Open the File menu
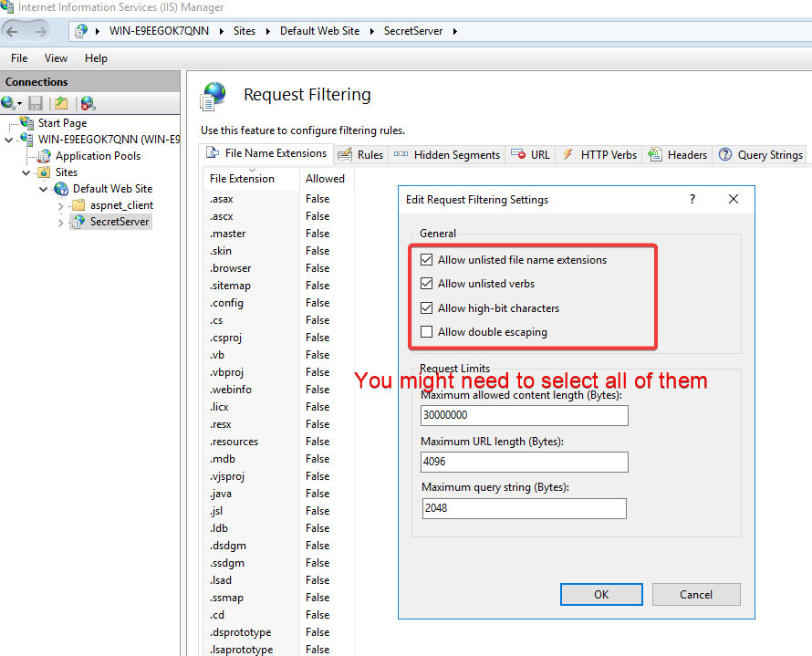 click(x=19, y=58)
